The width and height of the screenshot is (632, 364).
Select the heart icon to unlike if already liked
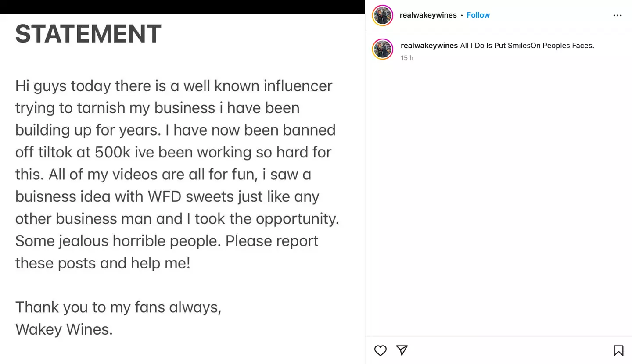380,350
